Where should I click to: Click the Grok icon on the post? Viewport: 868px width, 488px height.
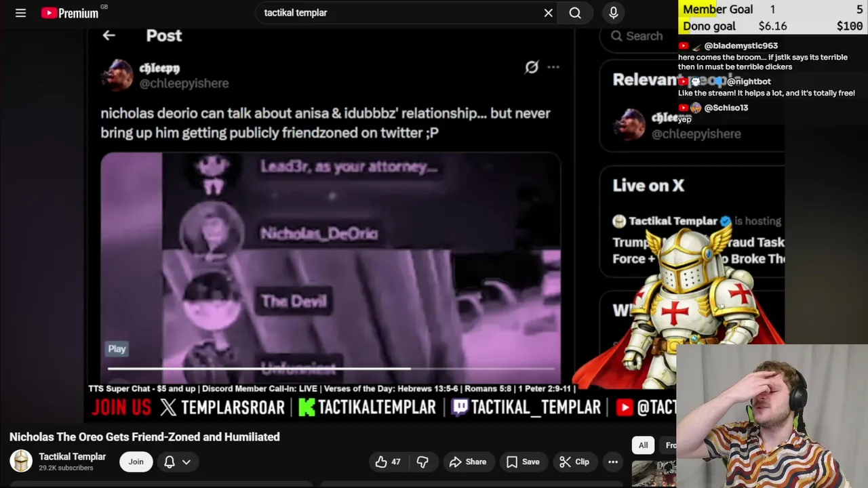coord(532,67)
